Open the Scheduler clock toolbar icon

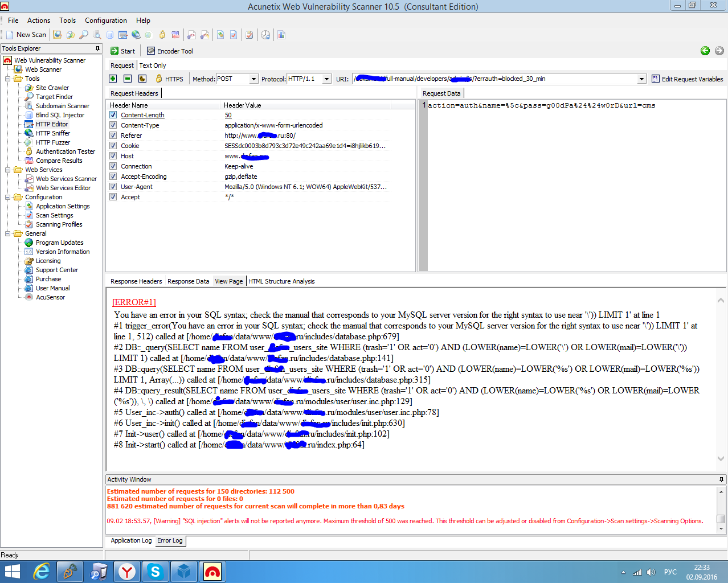(x=265, y=35)
